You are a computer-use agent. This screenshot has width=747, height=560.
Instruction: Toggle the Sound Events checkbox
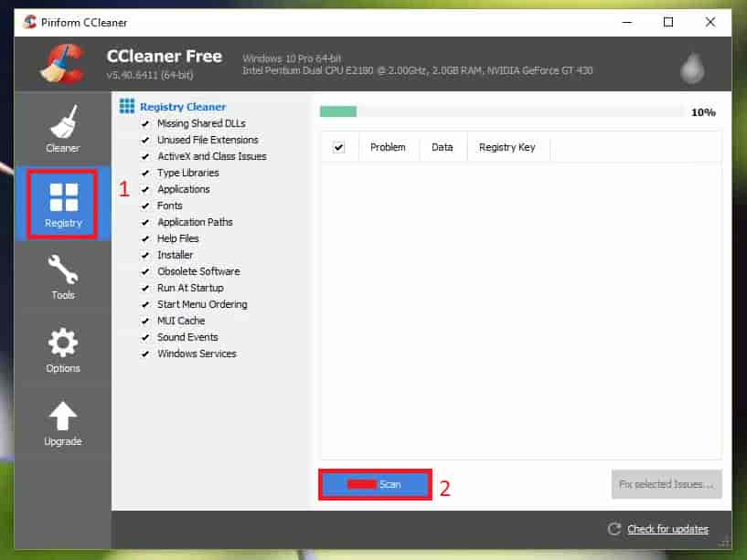point(145,338)
